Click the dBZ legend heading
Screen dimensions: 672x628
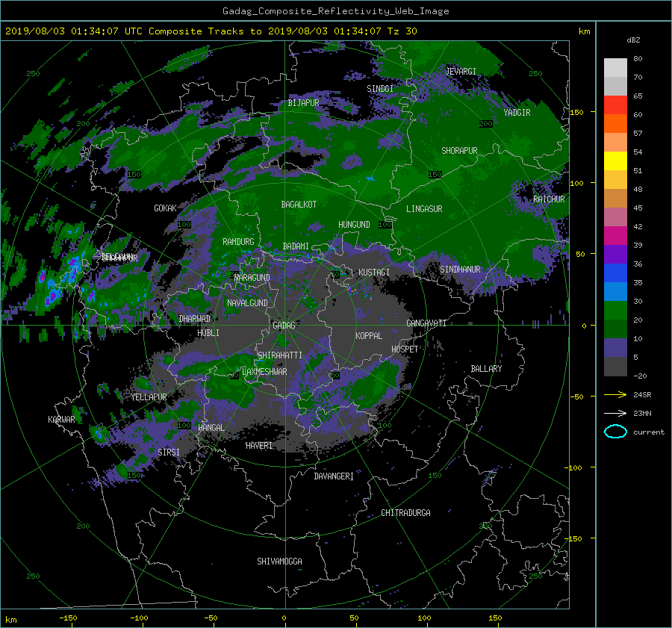pyautogui.click(x=633, y=40)
